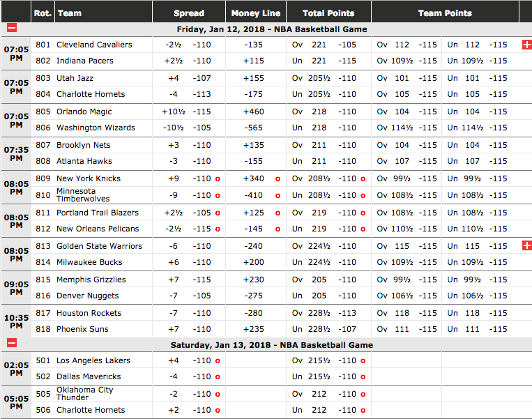The image size is (532, 419).
Task: Click red circle beside Pelicans -145 money line
Action: (278, 229)
